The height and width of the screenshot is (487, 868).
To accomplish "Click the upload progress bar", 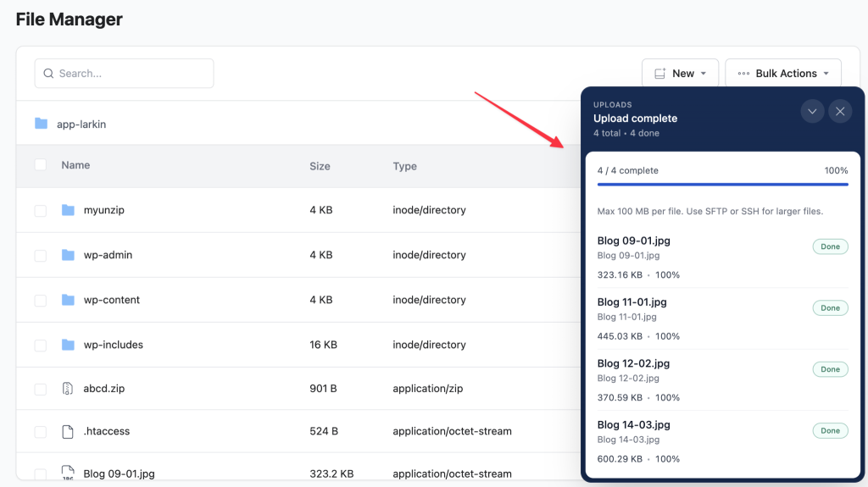I will pyautogui.click(x=723, y=185).
